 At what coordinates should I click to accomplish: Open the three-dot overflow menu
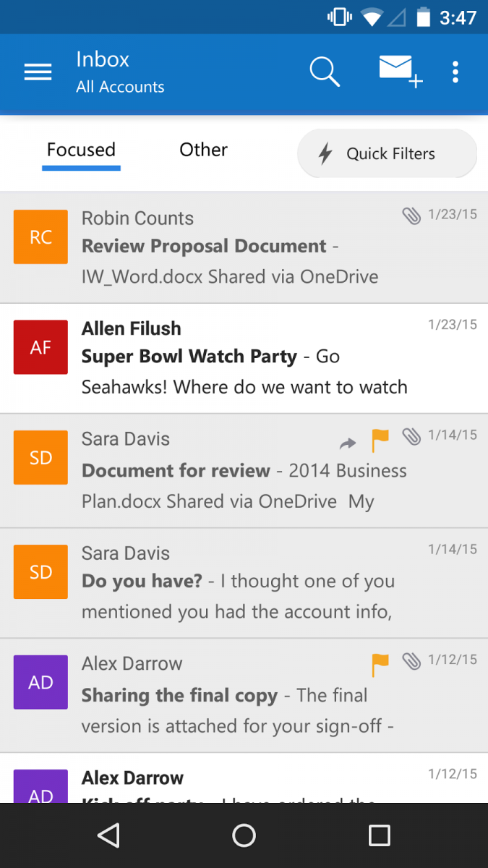click(x=455, y=72)
